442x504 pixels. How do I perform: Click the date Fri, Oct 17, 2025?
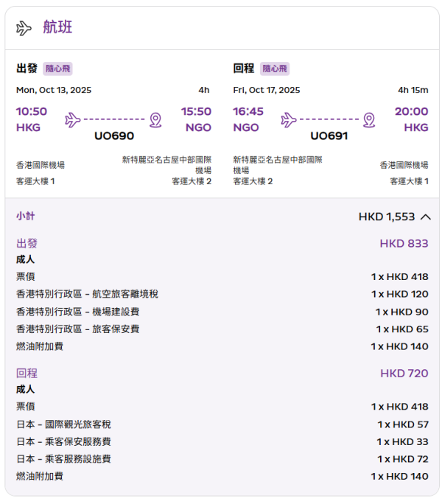coord(267,90)
